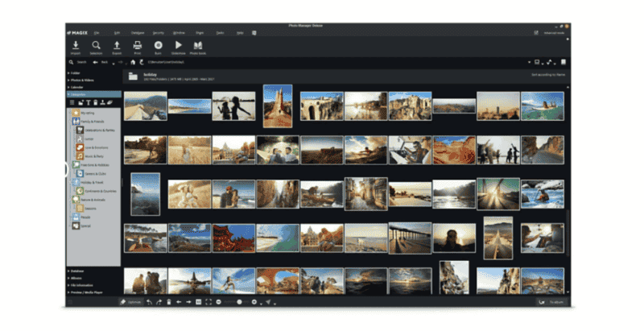Viewport: 644px width, 331px height.
Task: Delete category using panel trash icon
Action: point(95,102)
